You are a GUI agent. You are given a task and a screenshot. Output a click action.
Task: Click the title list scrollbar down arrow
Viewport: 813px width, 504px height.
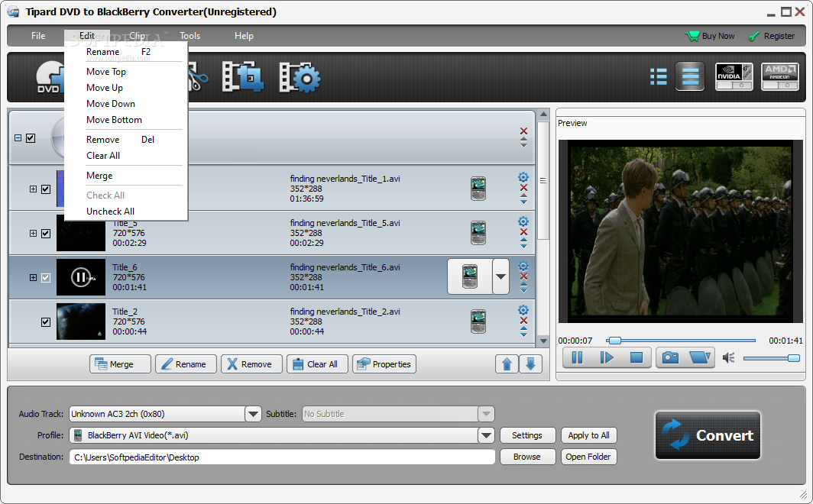pyautogui.click(x=543, y=341)
